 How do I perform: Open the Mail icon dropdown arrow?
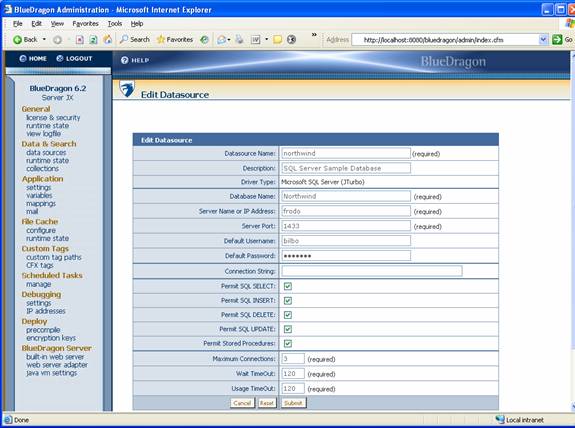tap(229, 40)
